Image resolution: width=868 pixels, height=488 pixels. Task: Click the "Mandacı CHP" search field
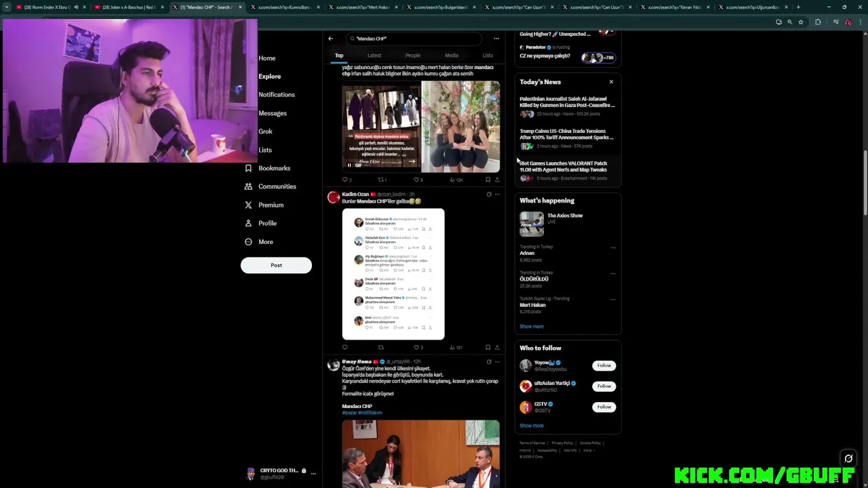413,39
